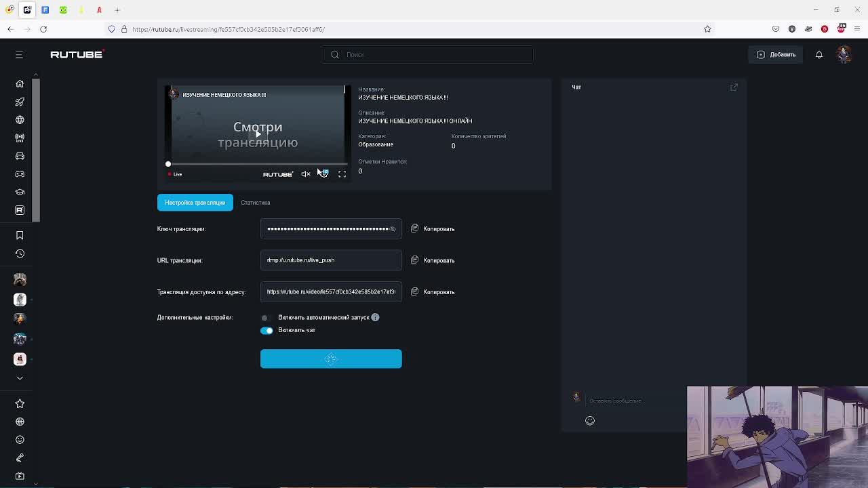
Task: Seek on the preview player progress bar
Action: [x=258, y=164]
